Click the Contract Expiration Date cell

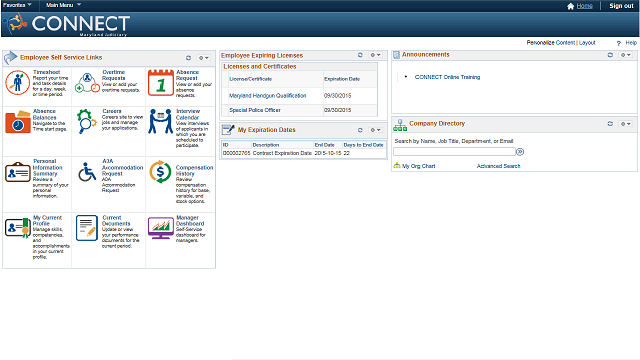point(282,153)
